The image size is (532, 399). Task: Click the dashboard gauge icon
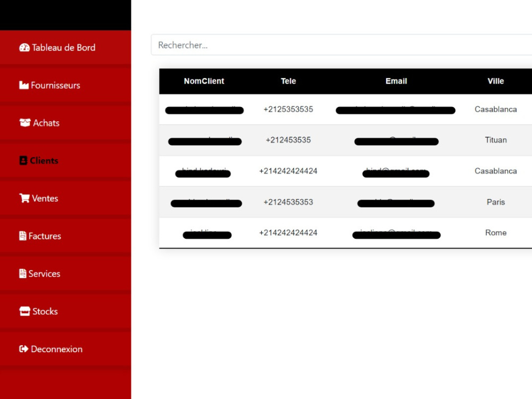[24, 47]
